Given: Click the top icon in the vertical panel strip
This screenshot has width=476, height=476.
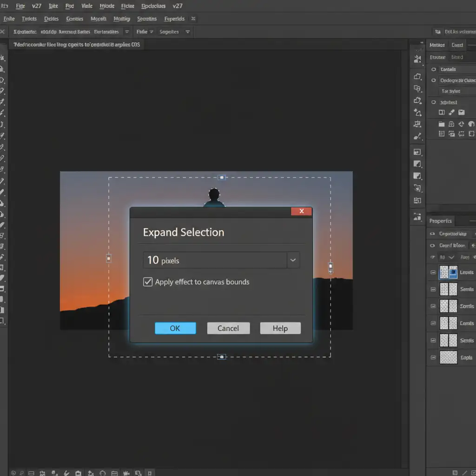Looking at the screenshot, I should pos(417,59).
